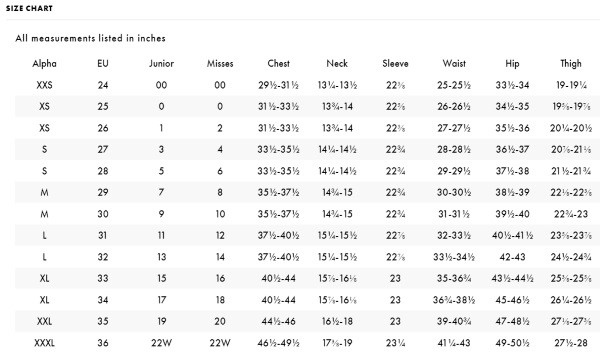Select the EU column header
This screenshot has width=600, height=364.
coord(103,64)
